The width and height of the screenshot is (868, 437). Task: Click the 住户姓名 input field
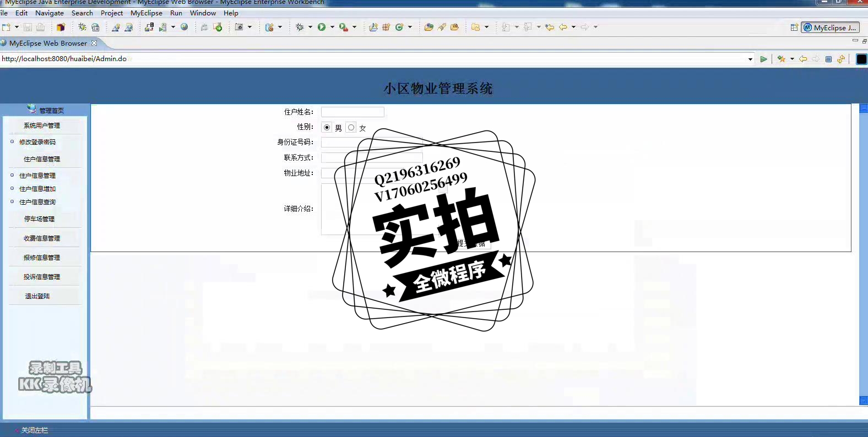(x=352, y=112)
